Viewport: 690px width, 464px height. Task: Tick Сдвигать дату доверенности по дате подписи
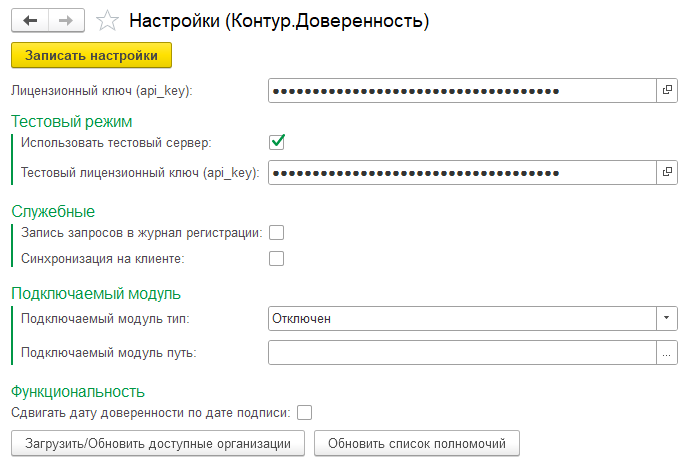pos(305,413)
